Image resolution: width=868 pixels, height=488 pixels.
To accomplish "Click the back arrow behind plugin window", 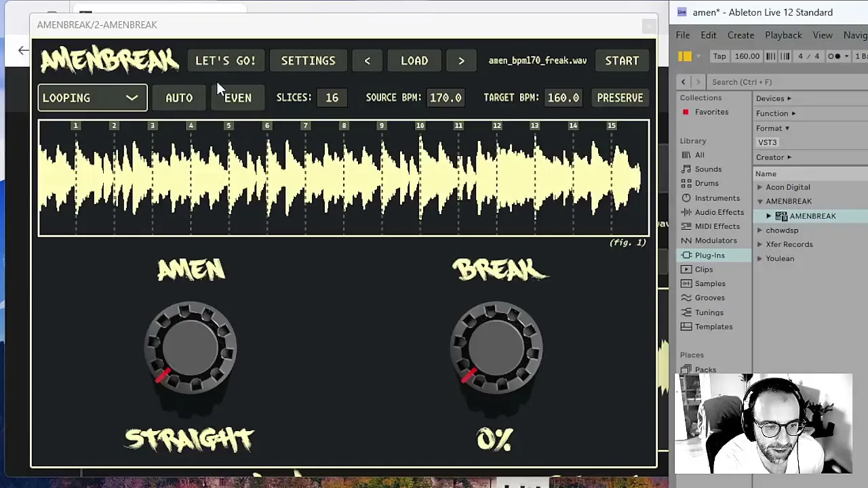I will click(x=24, y=50).
